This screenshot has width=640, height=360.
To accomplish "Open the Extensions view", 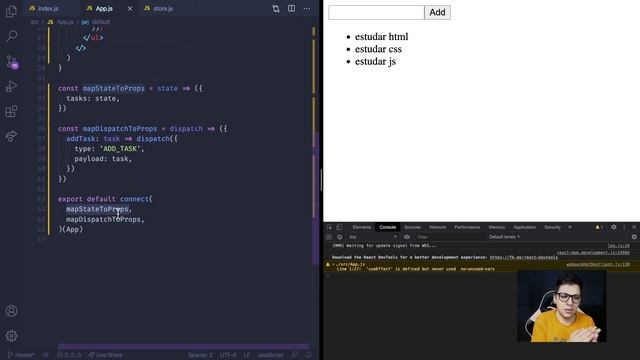I will point(11,111).
